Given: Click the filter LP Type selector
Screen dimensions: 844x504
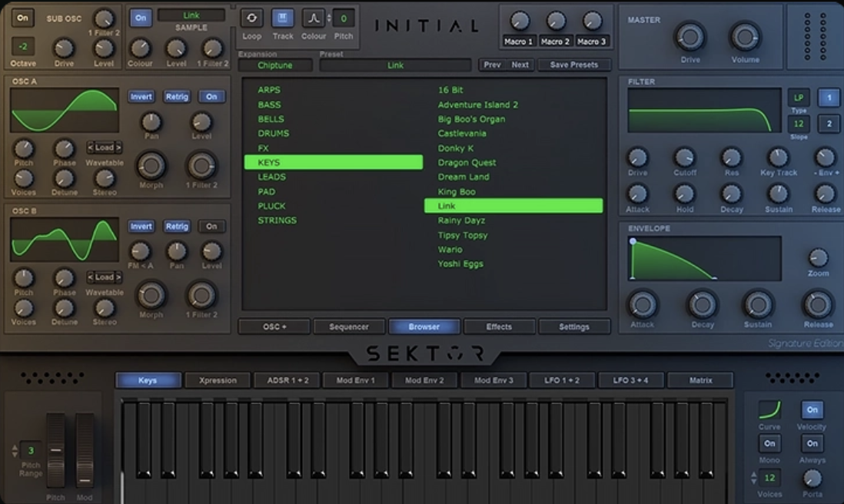Looking at the screenshot, I should coord(799,98).
